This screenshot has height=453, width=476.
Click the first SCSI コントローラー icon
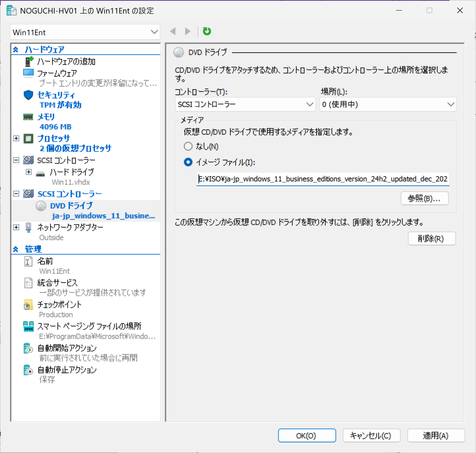(29, 160)
